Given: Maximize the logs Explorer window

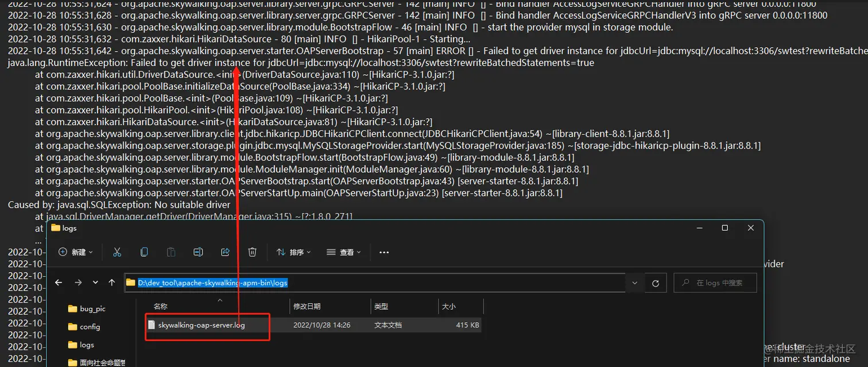Looking at the screenshot, I should (725, 228).
